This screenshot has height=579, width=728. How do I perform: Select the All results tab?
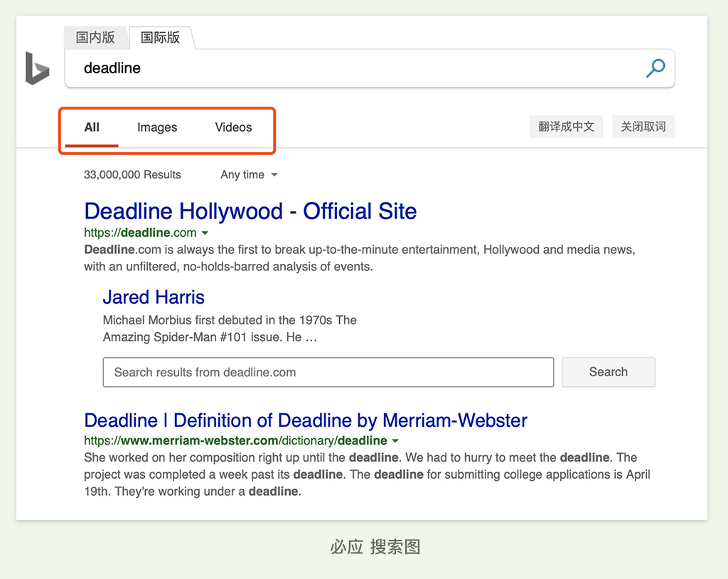tap(92, 128)
